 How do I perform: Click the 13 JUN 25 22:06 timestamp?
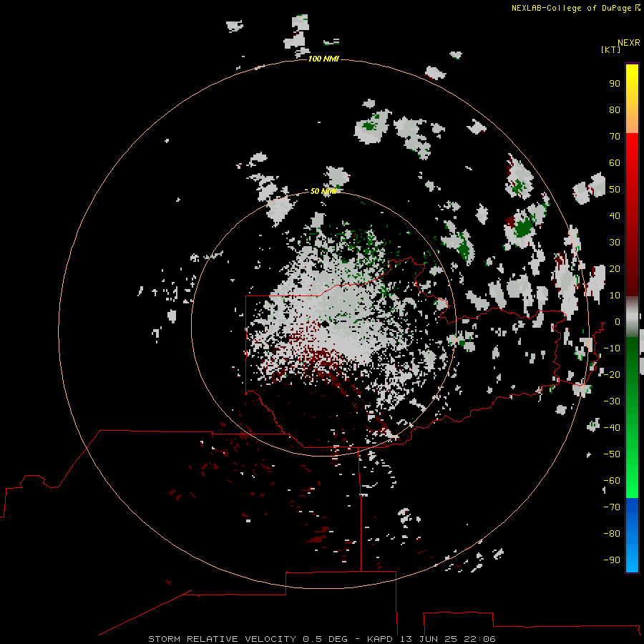coord(448,639)
